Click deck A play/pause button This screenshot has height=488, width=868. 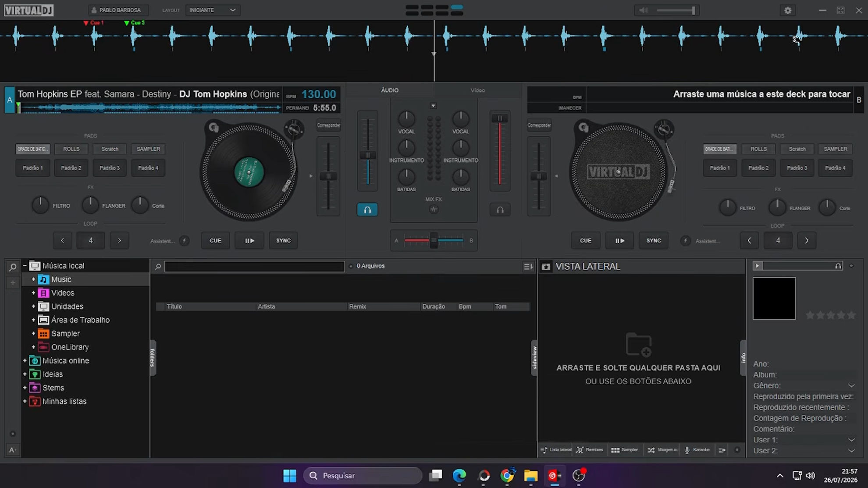[249, 240]
